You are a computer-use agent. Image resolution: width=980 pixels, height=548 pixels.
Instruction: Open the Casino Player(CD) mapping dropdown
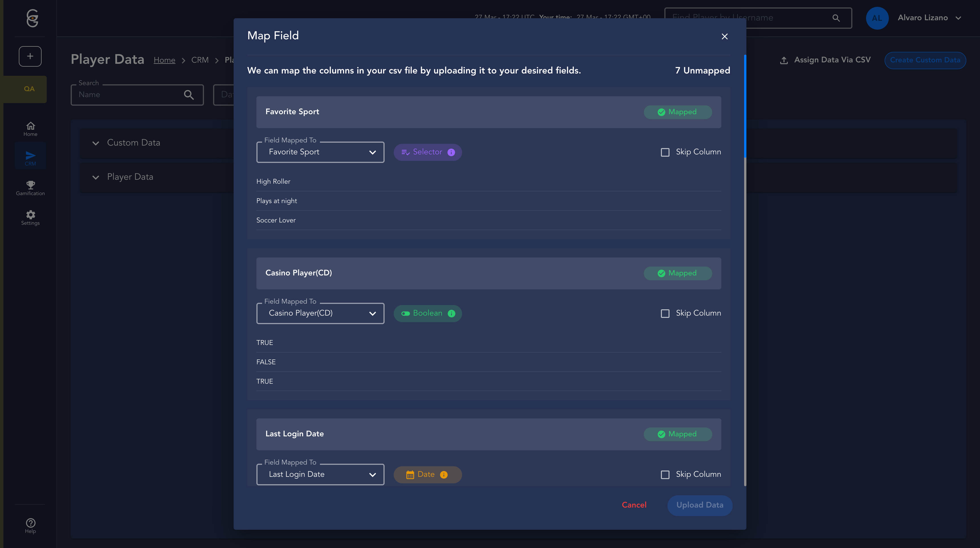pyautogui.click(x=320, y=313)
